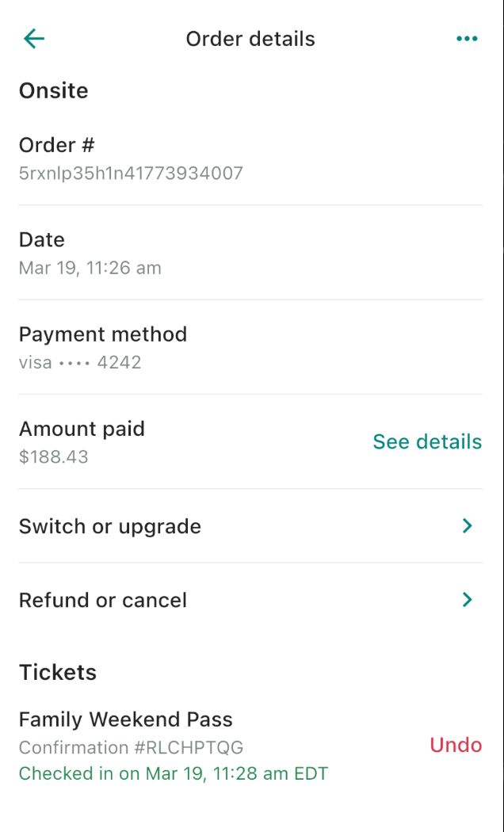Click the visa •••• 4242 payment text
The width and height of the screenshot is (504, 832).
pyautogui.click(x=80, y=363)
